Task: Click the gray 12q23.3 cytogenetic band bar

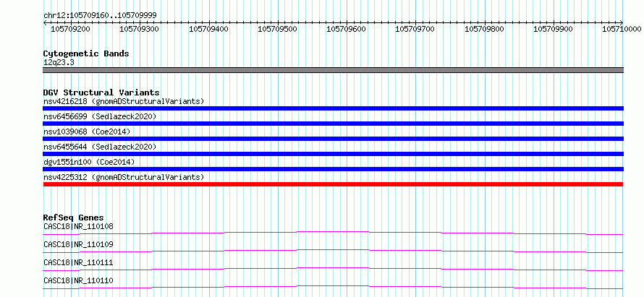Action: tap(333, 70)
